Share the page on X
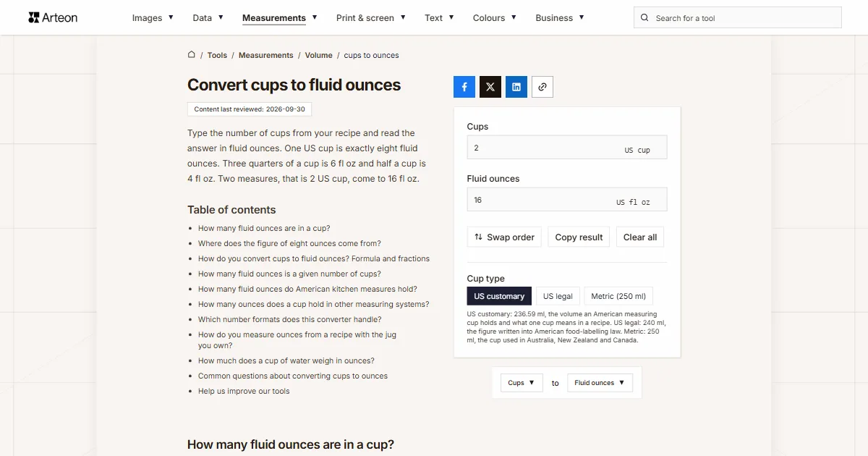 point(490,87)
